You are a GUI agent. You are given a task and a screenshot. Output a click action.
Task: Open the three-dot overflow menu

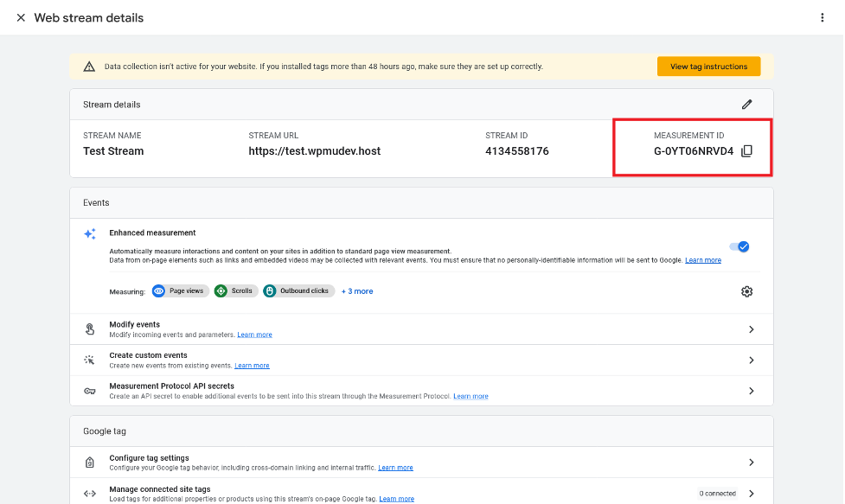click(x=823, y=17)
